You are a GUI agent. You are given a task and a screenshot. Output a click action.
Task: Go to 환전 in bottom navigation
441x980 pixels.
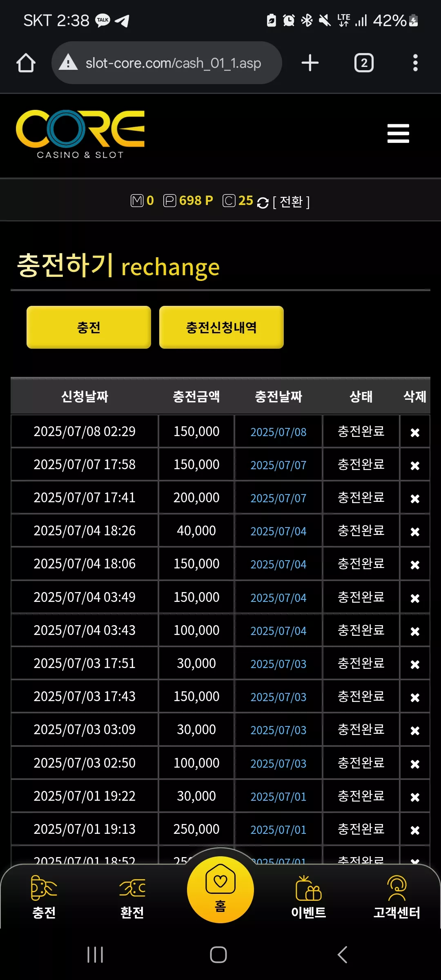132,897
